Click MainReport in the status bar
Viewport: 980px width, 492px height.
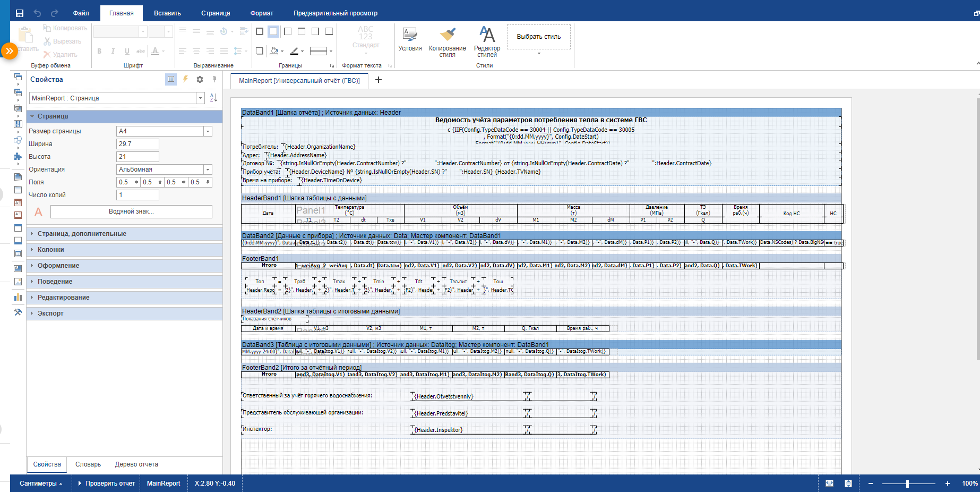tap(164, 483)
